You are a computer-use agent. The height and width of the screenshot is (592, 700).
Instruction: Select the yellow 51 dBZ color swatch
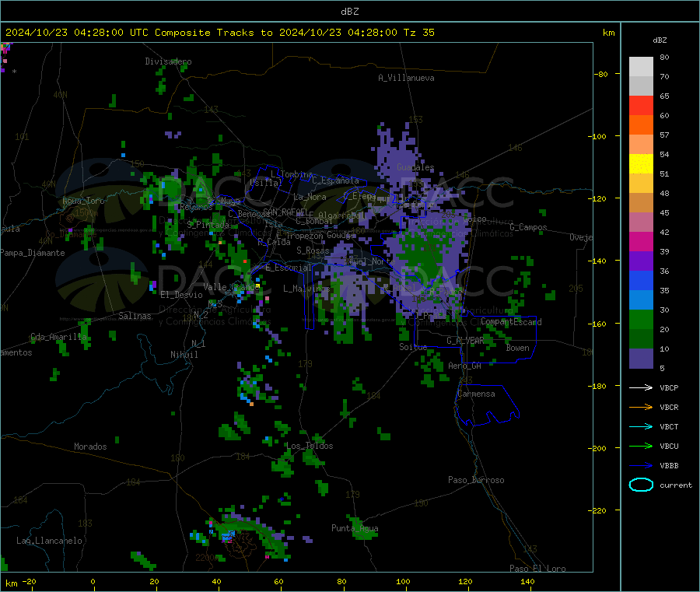point(641,164)
